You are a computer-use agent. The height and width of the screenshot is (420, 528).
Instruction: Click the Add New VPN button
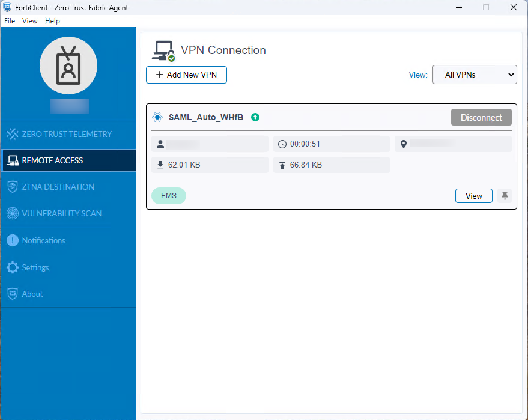point(186,75)
